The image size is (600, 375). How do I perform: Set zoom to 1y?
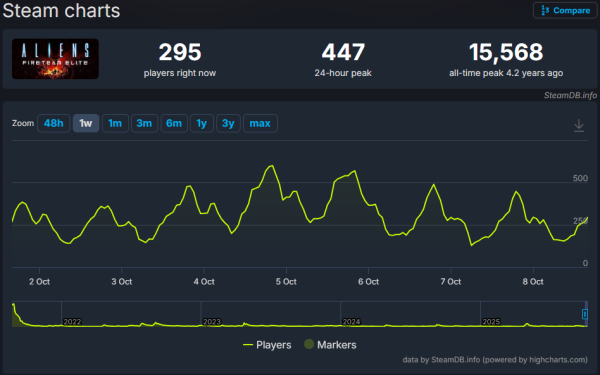(x=202, y=123)
